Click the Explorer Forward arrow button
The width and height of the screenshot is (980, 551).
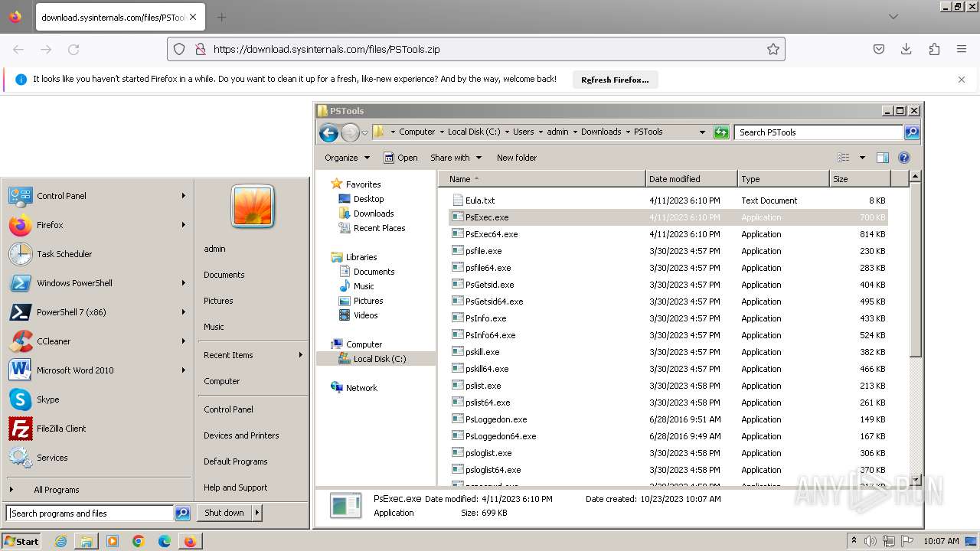point(350,132)
